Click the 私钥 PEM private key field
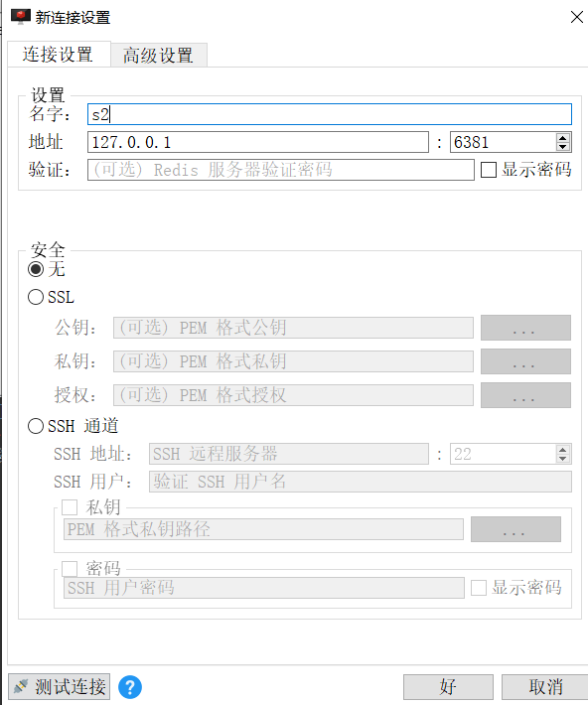 click(x=293, y=361)
